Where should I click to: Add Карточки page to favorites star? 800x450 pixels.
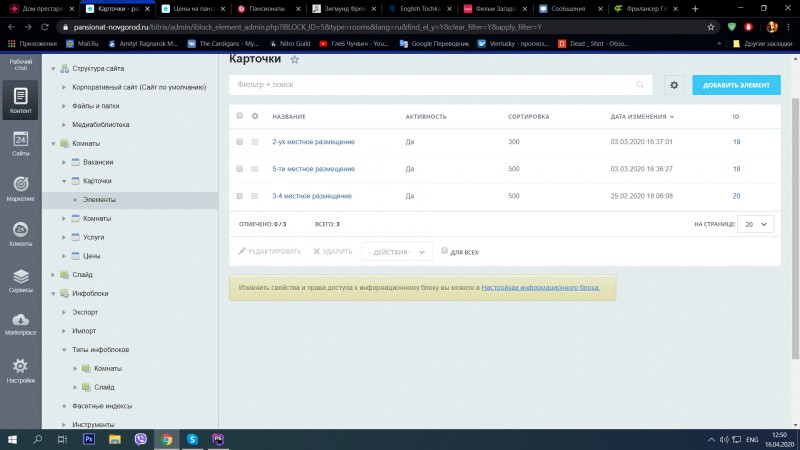coord(294,59)
